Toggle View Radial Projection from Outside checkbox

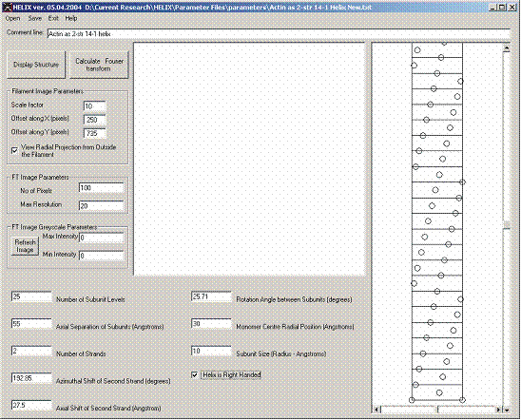point(14,151)
